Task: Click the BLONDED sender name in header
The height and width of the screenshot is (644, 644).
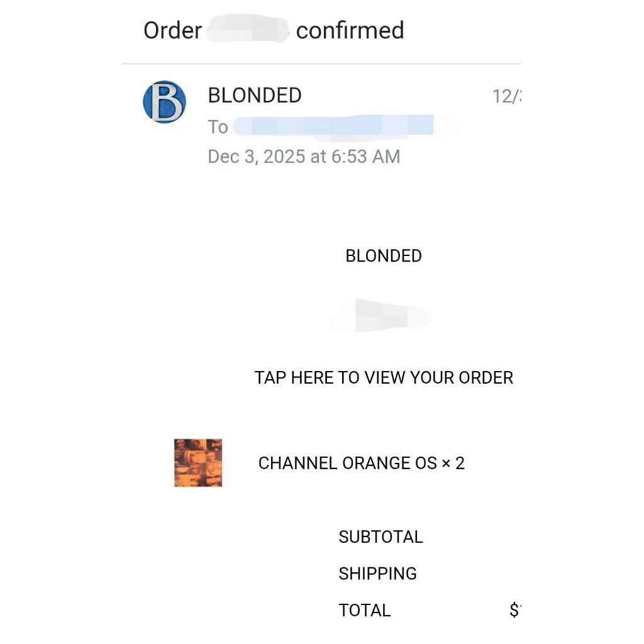Action: point(255,96)
